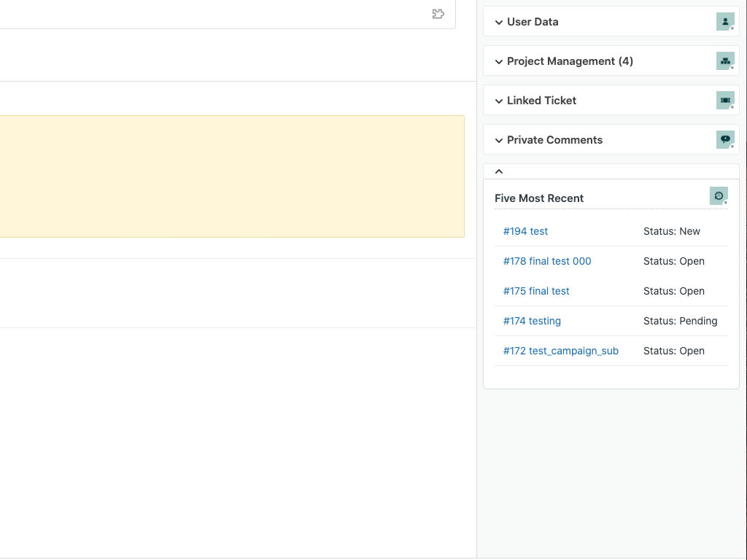Click the "Status: Pending" label

click(x=680, y=321)
